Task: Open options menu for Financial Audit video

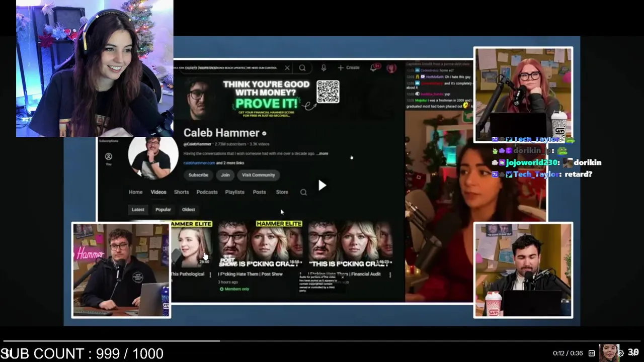Action: pos(390,275)
